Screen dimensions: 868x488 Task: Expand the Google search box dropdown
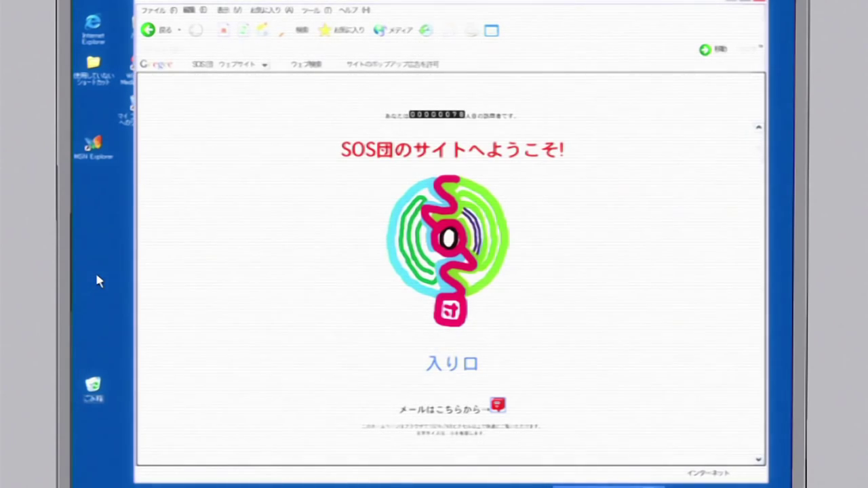click(265, 64)
